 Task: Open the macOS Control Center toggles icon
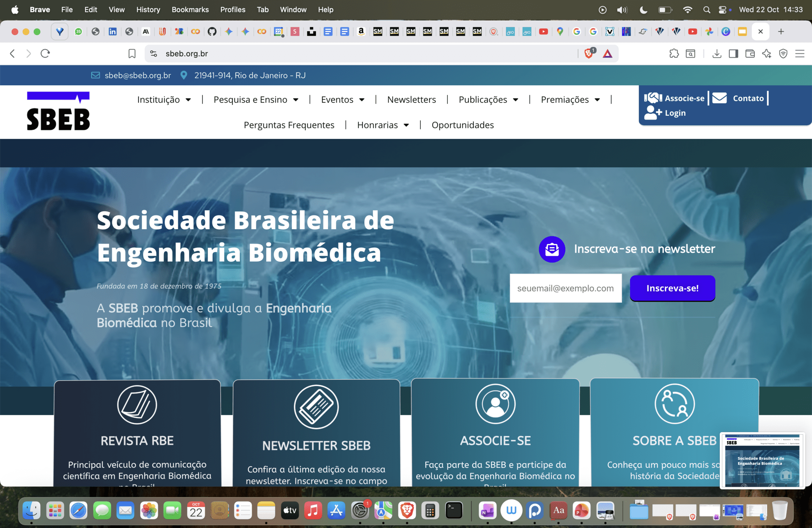click(722, 10)
